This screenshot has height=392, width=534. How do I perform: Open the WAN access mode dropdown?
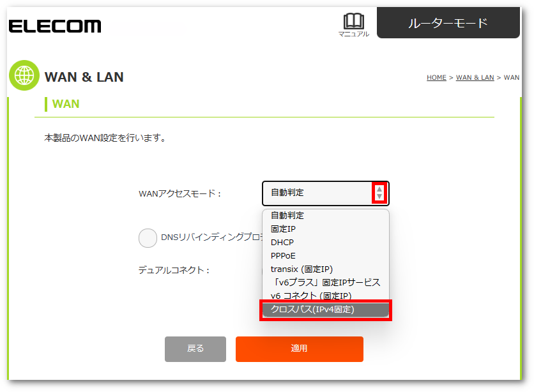[325, 193]
